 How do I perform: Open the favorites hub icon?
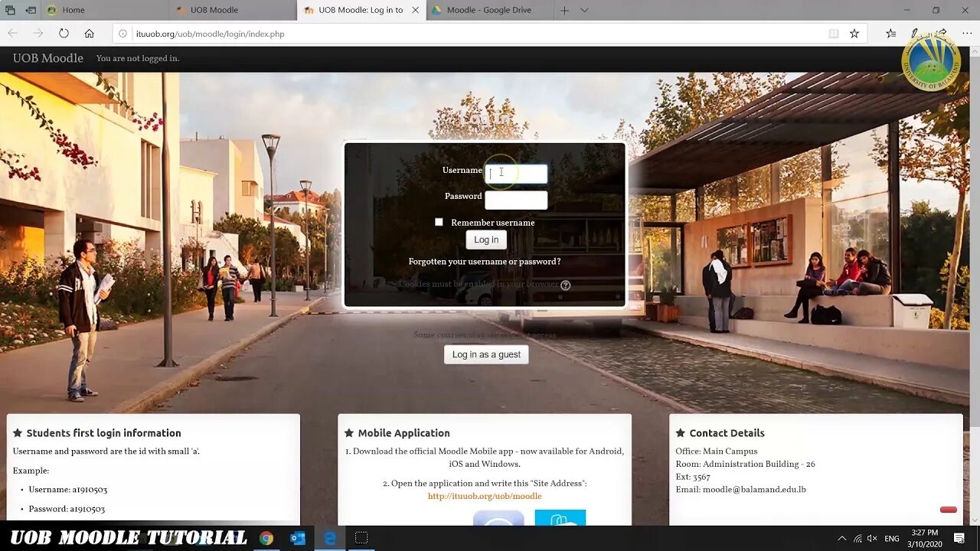coord(890,34)
